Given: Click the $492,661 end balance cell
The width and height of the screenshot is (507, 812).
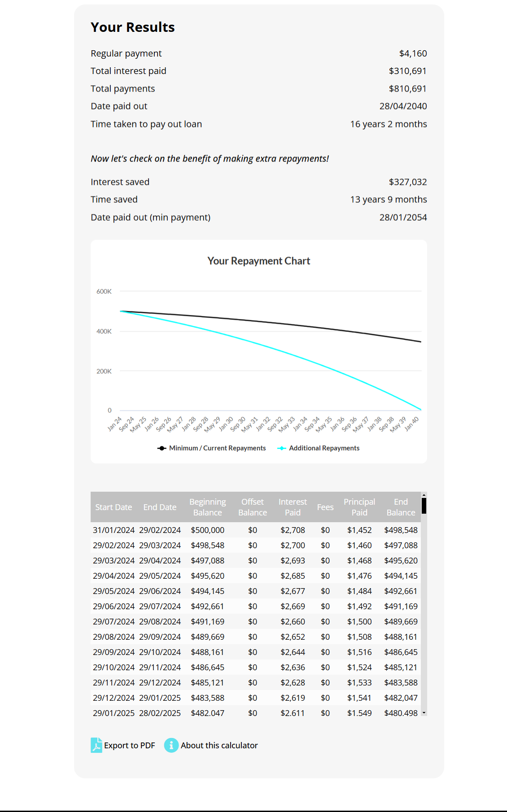Looking at the screenshot, I should (x=401, y=591).
